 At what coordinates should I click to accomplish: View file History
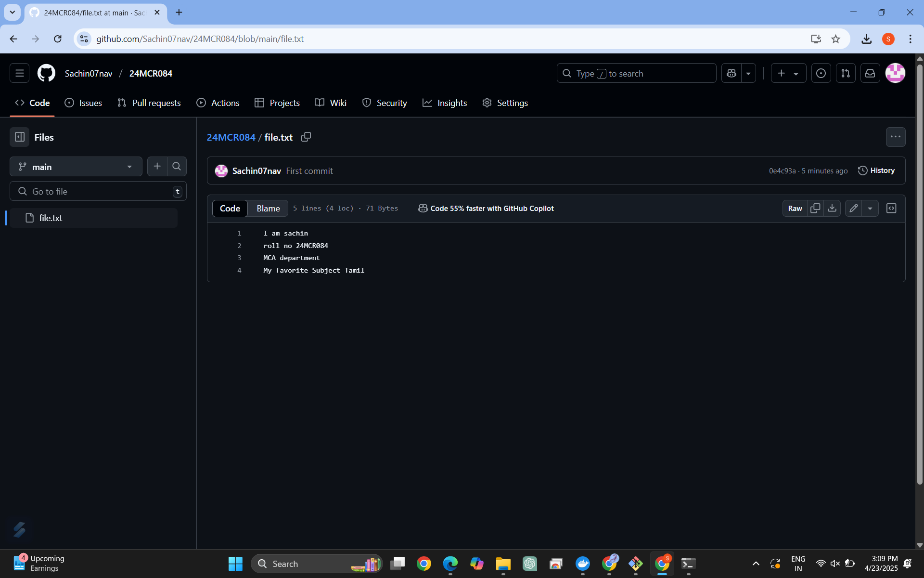click(x=876, y=171)
